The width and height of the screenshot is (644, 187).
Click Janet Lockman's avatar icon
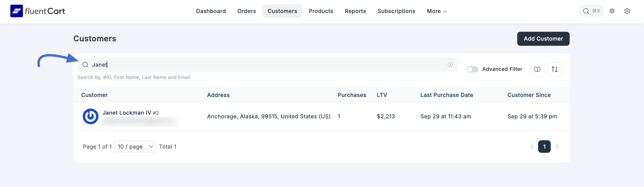coord(91,116)
